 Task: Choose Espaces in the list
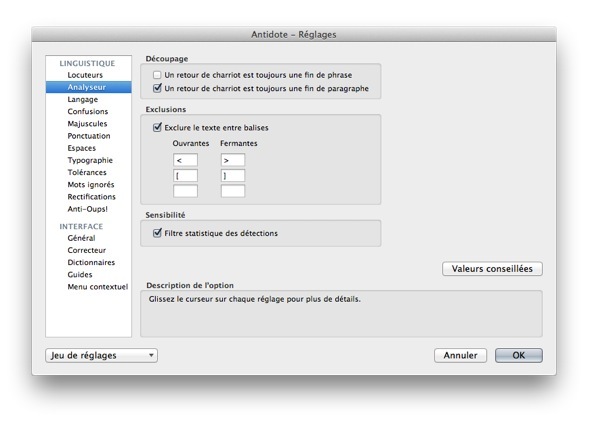82,148
